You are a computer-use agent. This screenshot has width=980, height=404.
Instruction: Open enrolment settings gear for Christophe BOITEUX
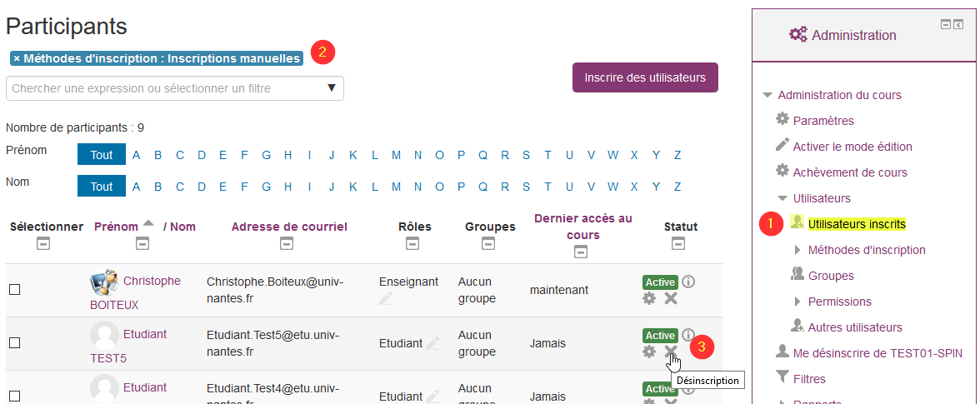point(649,298)
